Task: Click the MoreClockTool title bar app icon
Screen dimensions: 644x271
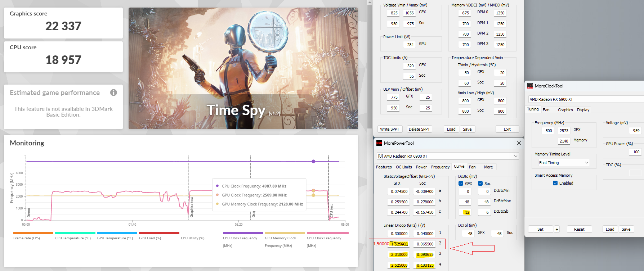Action: pyautogui.click(x=530, y=86)
